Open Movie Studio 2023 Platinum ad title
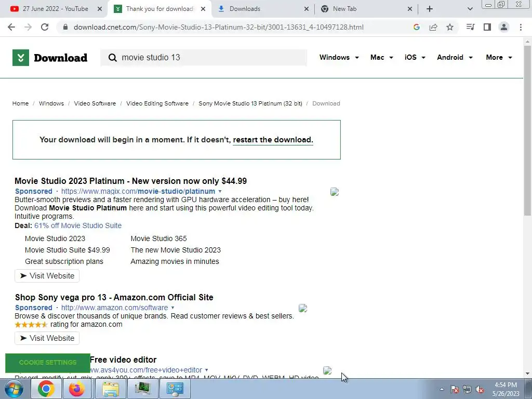This screenshot has width=532, height=399. 130,181
